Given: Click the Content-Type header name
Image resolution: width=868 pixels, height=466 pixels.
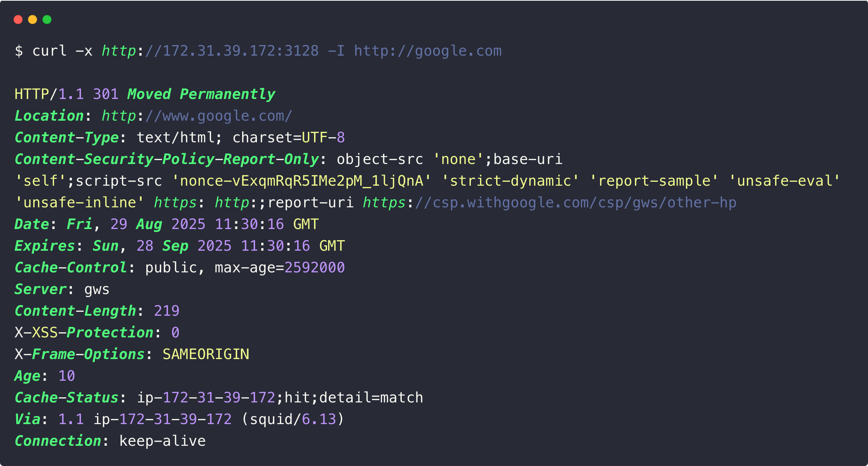Looking at the screenshot, I should [66, 138].
